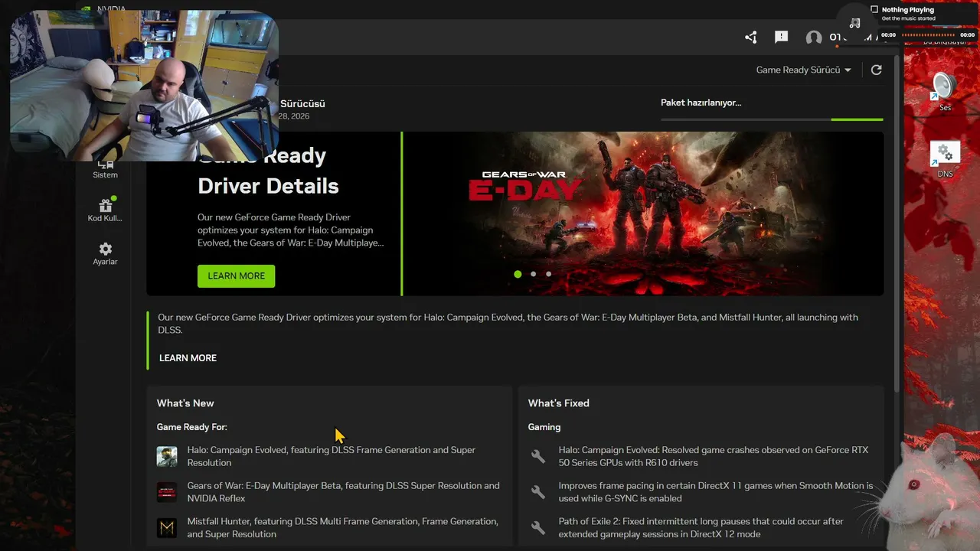980x551 pixels.
Task: Click the "Mistfall Hunter, featuring DLSS" entry
Action: point(343,527)
